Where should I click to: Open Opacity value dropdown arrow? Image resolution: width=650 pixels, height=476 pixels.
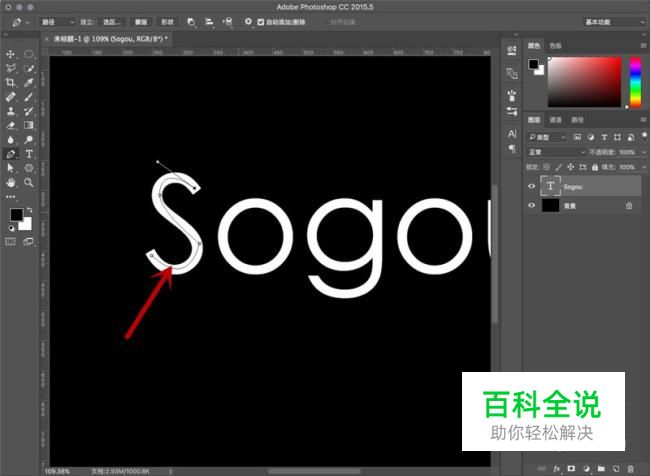643,152
